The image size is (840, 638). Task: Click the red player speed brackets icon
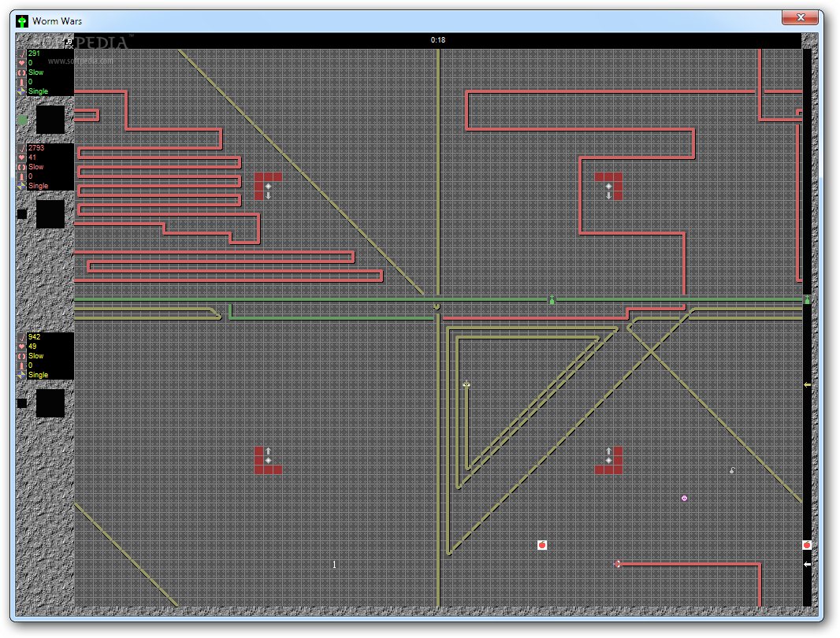(22, 167)
